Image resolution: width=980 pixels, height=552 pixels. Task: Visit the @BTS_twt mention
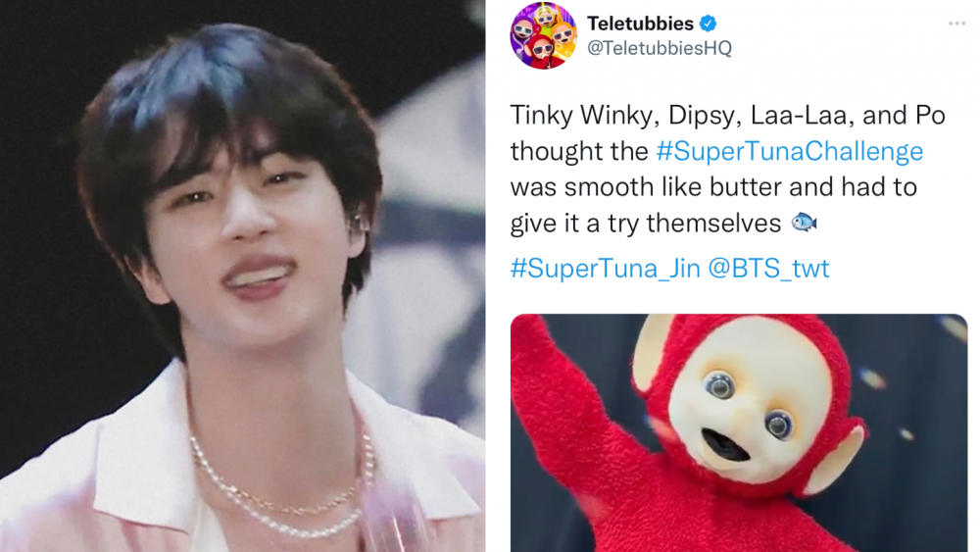(x=768, y=269)
